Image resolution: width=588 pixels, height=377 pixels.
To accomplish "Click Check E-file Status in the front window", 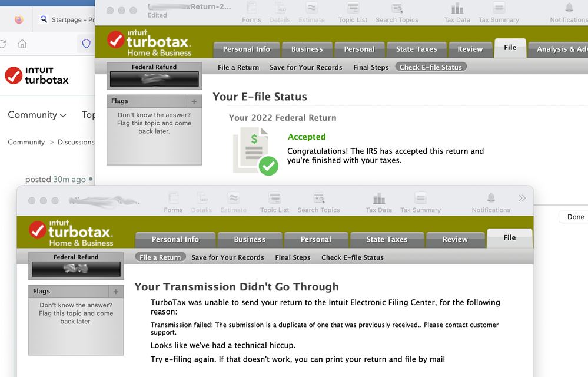I will tap(353, 257).
